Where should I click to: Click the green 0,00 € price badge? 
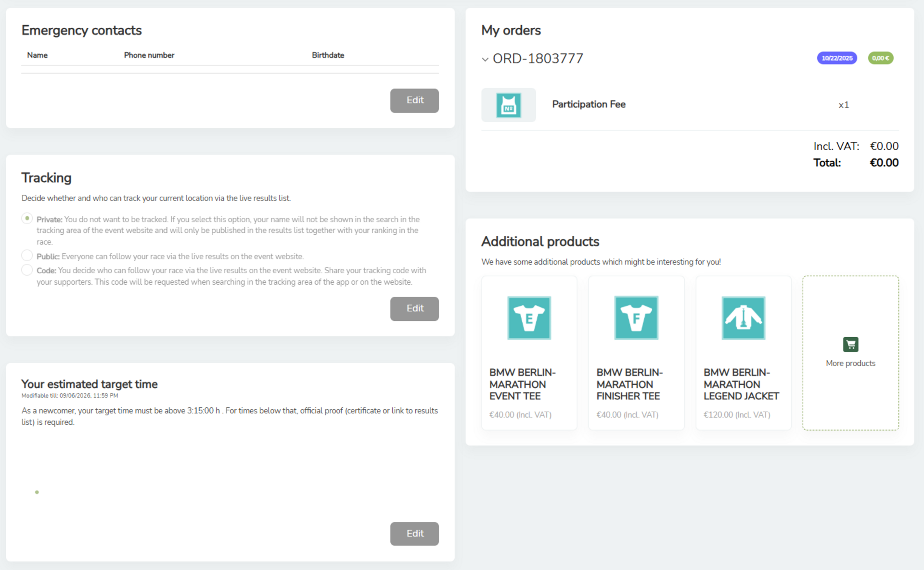[x=880, y=58]
